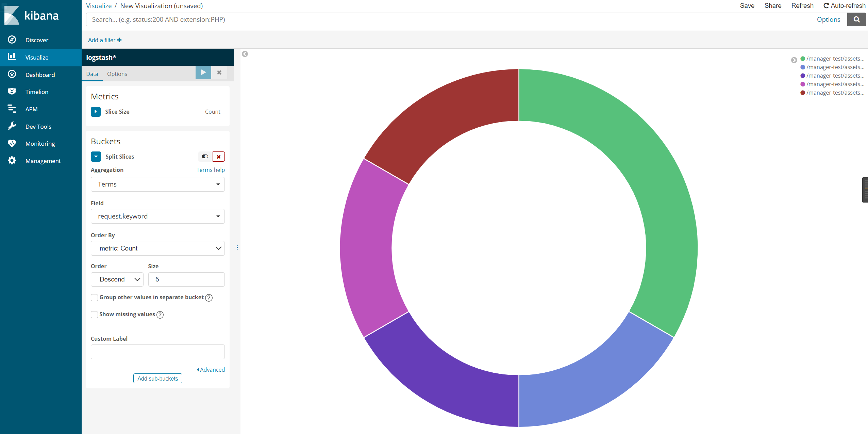Image resolution: width=868 pixels, height=434 pixels.
Task: Click Add sub-buckets button
Action: pyautogui.click(x=158, y=379)
